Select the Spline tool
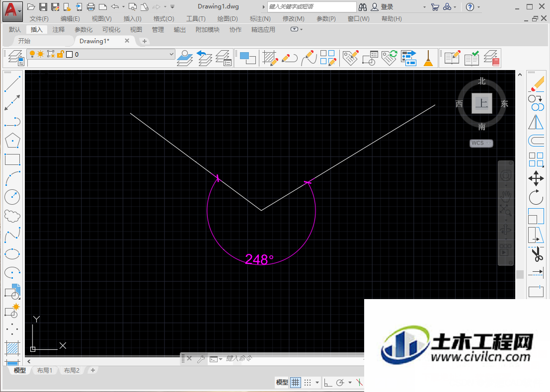Viewport: 550px width, 392px height. (12, 235)
